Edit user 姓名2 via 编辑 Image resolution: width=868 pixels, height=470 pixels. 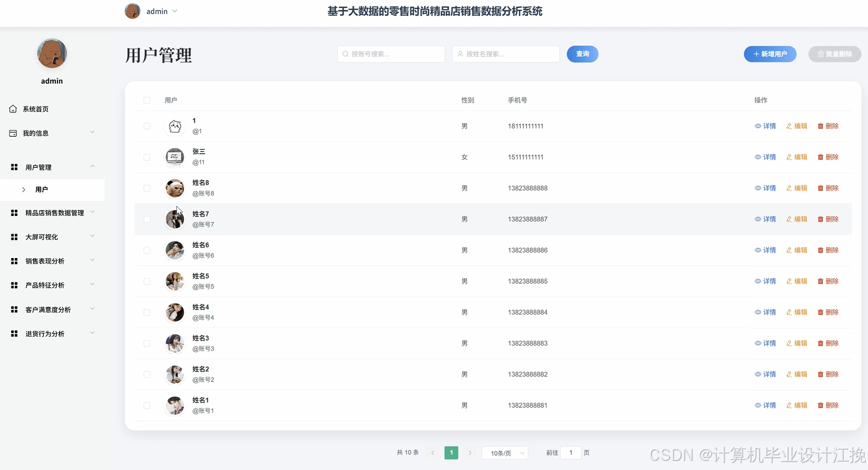tap(797, 374)
